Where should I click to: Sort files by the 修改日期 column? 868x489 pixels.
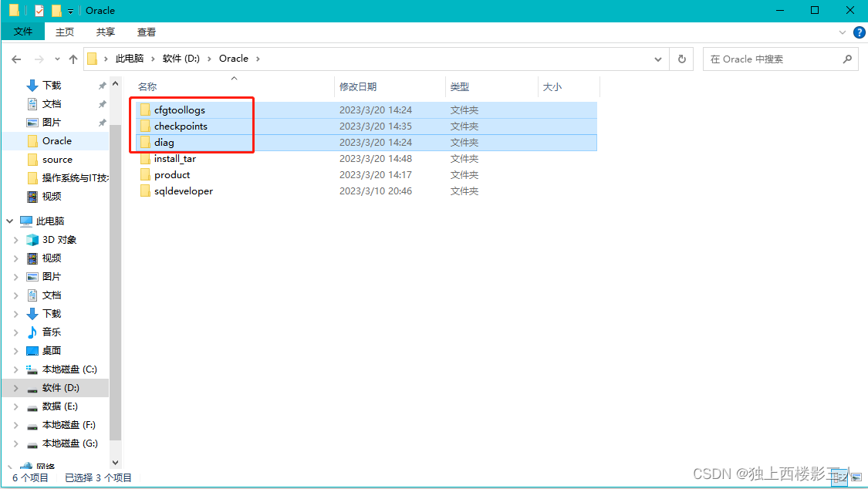[358, 87]
